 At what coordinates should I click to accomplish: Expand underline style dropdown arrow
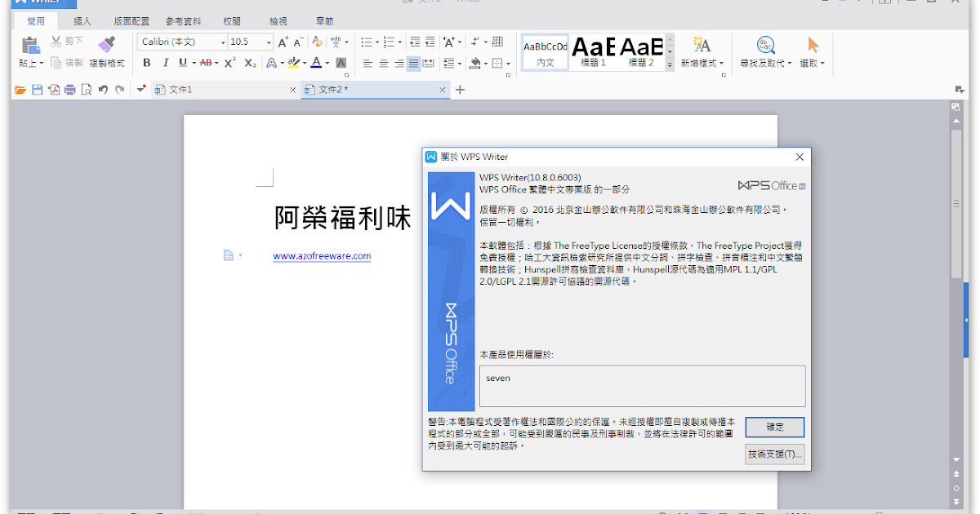coord(193,63)
